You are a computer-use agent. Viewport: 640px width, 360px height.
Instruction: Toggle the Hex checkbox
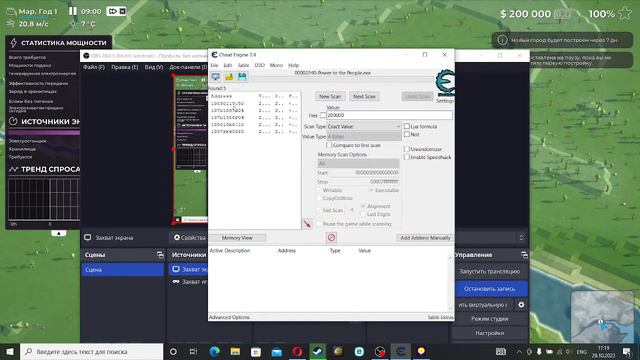323,116
